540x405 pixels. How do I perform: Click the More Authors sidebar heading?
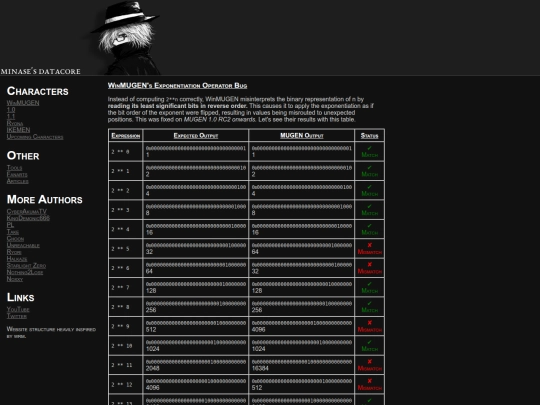45,199
